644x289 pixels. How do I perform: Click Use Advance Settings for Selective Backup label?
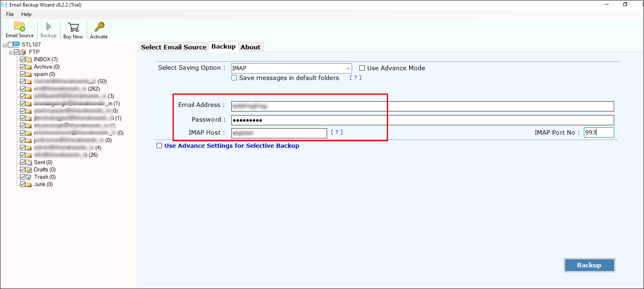click(x=232, y=146)
